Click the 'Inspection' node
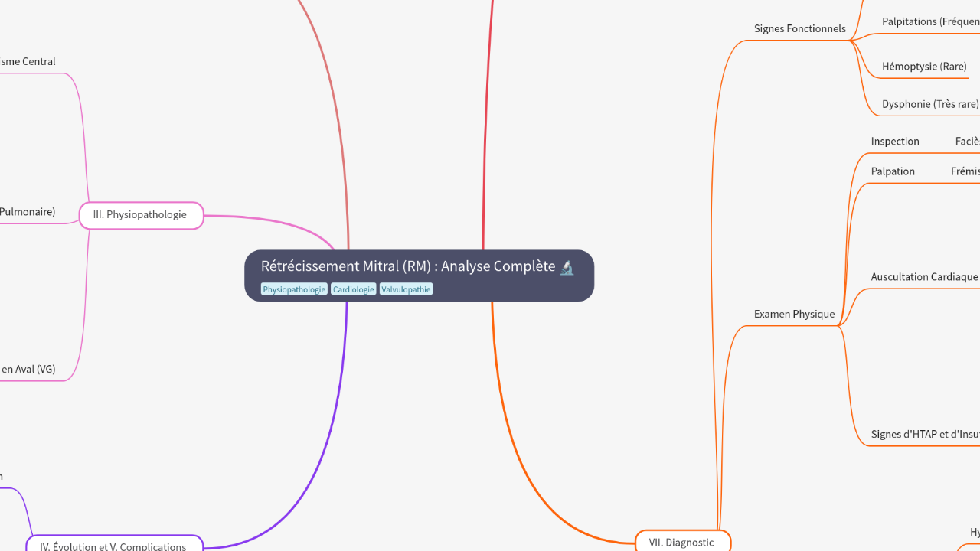Screen dimensions: 980x551 coord(894,141)
